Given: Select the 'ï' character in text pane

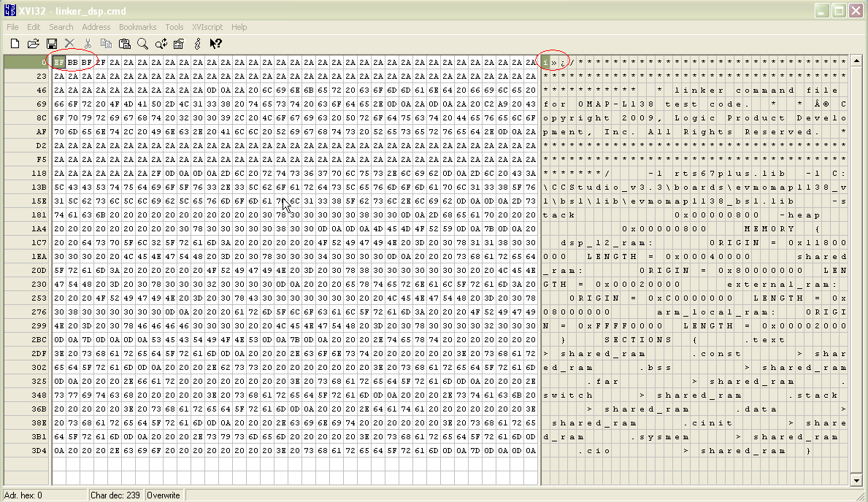Looking at the screenshot, I should coord(545,63).
